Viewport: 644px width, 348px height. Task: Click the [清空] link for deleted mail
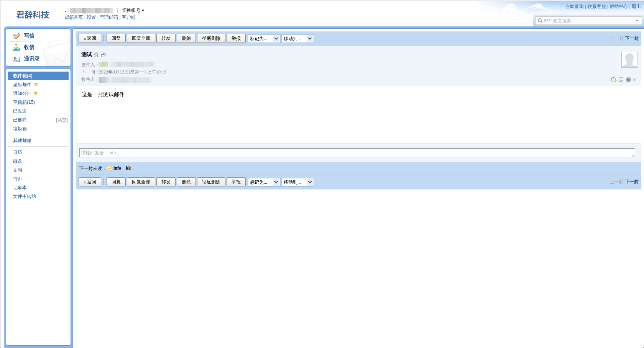pyautogui.click(x=62, y=120)
